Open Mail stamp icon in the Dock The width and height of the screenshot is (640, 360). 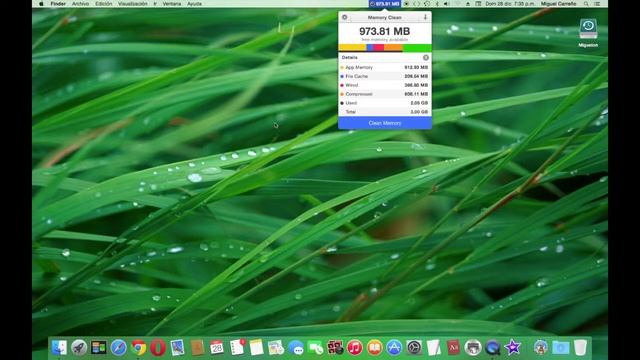click(x=178, y=347)
